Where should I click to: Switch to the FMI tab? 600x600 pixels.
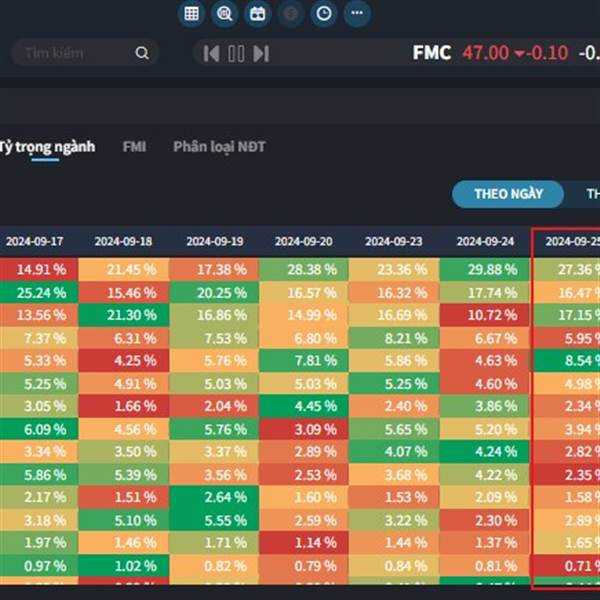(x=134, y=147)
